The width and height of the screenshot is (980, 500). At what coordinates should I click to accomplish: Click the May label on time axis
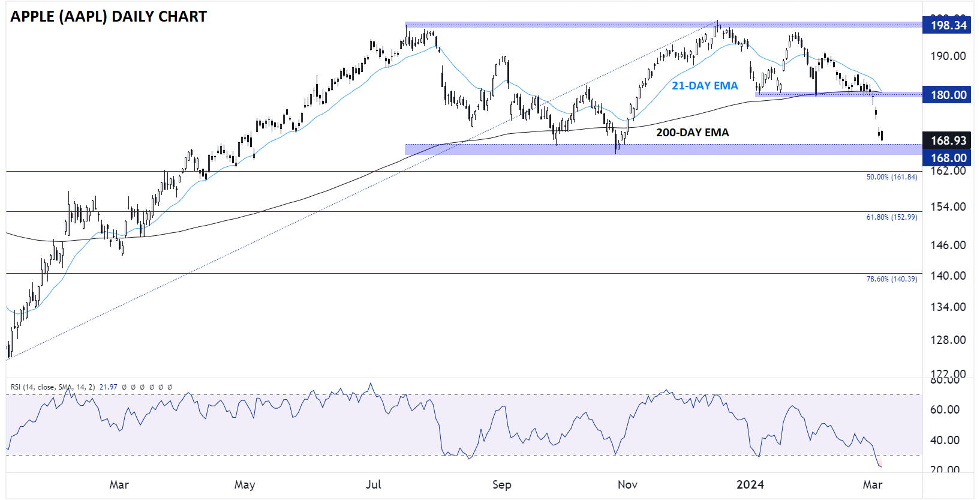click(x=245, y=484)
